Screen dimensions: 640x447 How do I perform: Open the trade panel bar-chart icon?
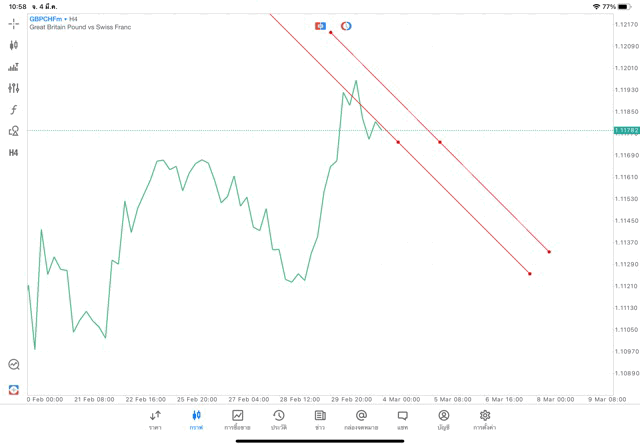tap(14, 67)
